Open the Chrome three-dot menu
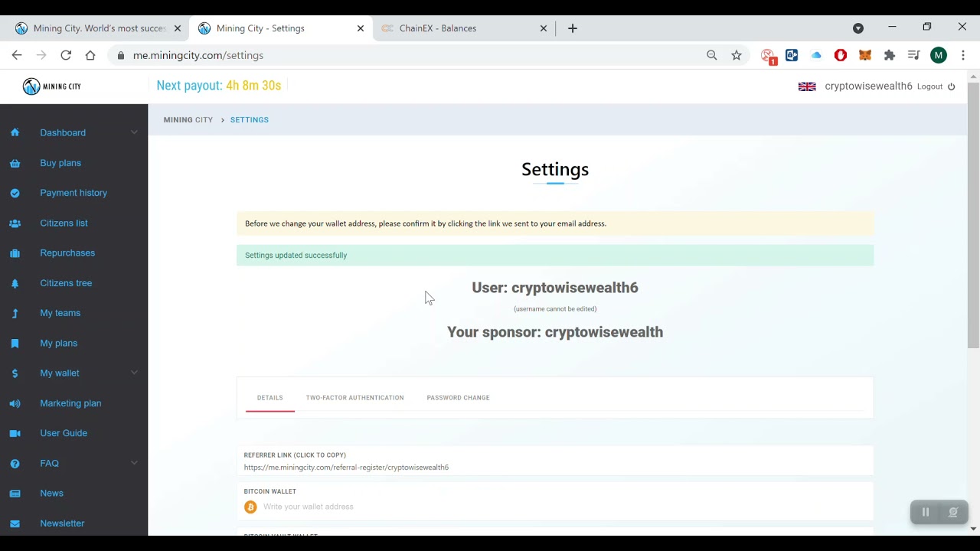980x551 pixels. [x=963, y=55]
